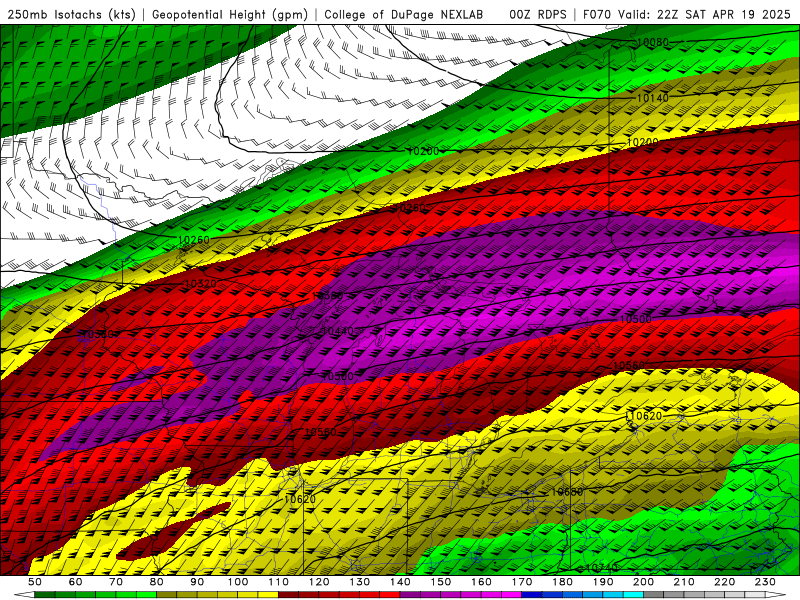This screenshot has height=600, width=800.
Task: Click the "College of DuPage NEXLAB" header text
Action: (x=404, y=15)
